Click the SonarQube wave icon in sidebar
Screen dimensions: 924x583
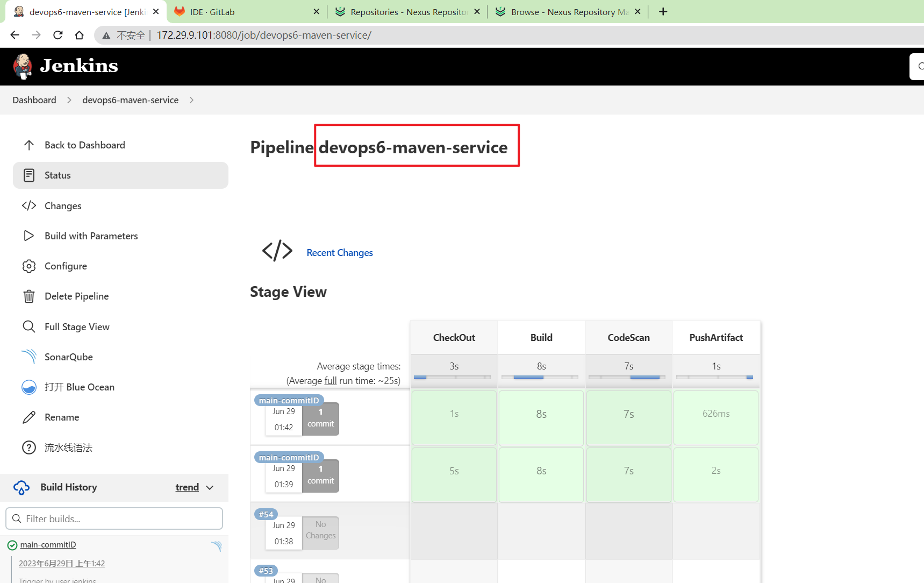point(29,357)
